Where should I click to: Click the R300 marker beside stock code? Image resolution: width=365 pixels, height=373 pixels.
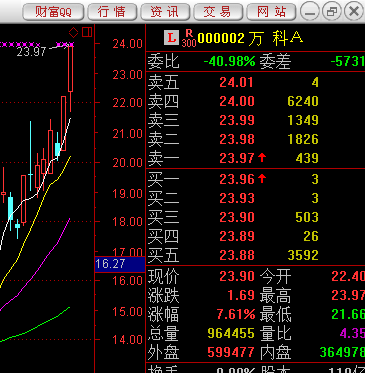(x=189, y=38)
